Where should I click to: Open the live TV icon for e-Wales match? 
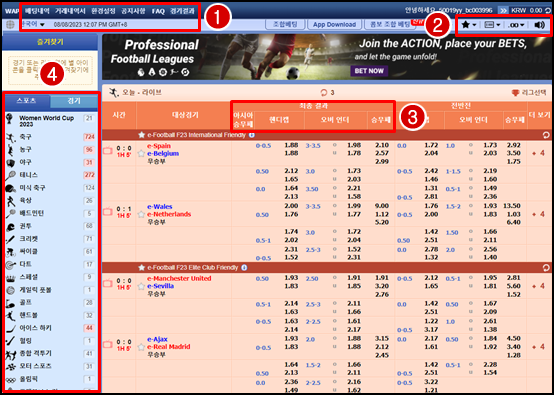pos(108,212)
